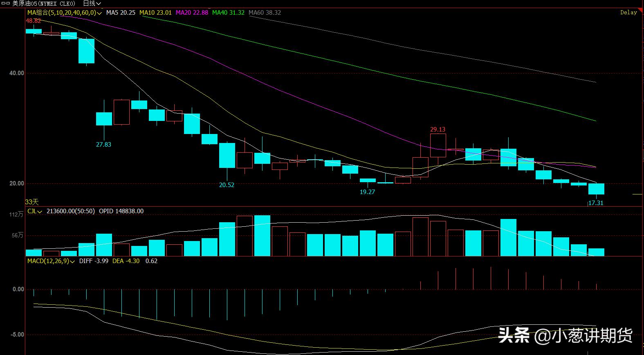Screen dimensions: 644x355
Task: Click the 17.31 latest low annotation
Action: (596, 203)
